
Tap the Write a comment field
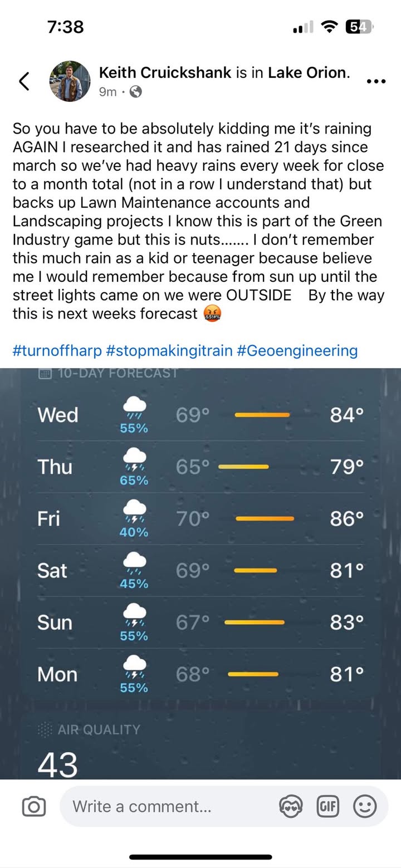point(167,806)
